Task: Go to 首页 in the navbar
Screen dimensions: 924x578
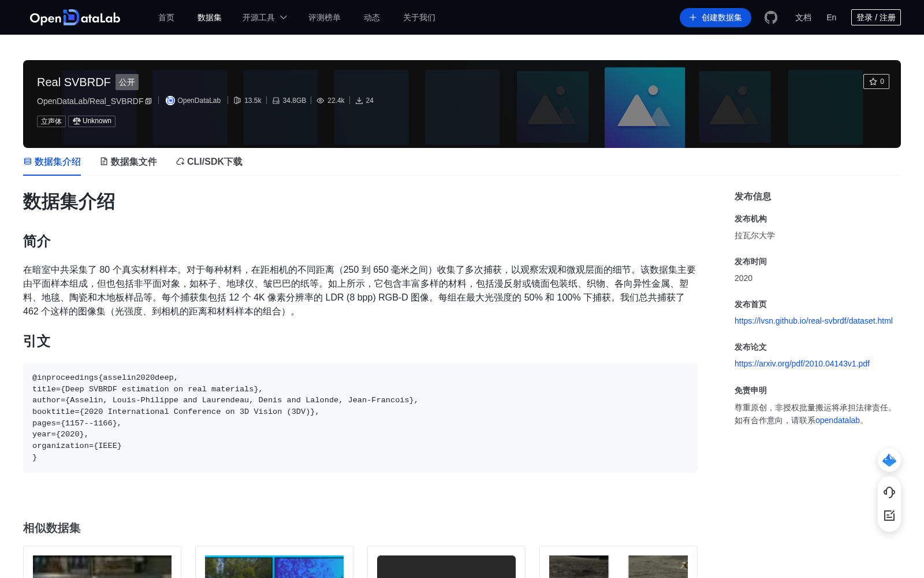Action: (166, 17)
